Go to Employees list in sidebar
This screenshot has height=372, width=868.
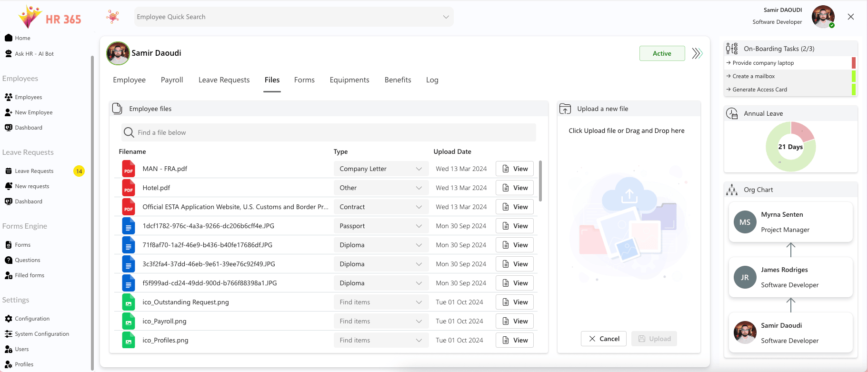[23, 97]
